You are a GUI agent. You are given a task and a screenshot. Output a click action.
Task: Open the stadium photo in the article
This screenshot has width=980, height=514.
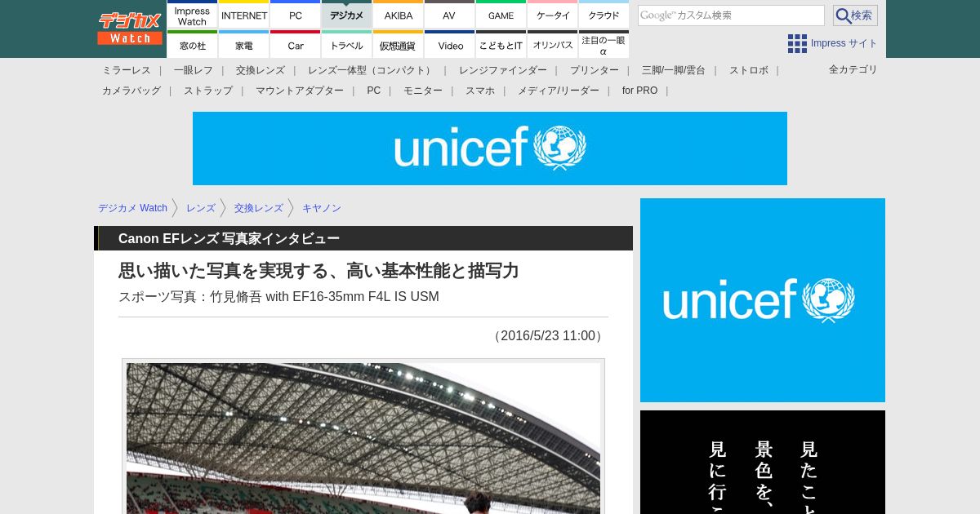click(x=363, y=437)
